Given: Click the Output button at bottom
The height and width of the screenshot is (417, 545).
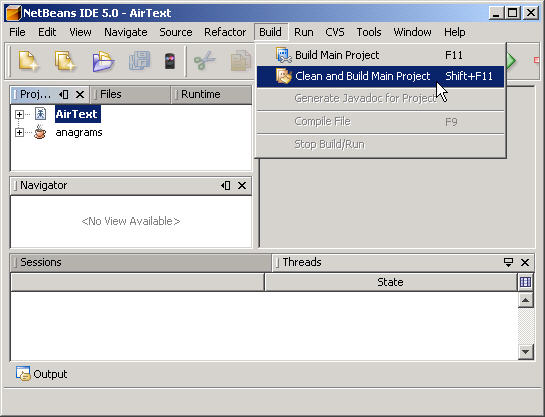Looking at the screenshot, I should pos(42,374).
